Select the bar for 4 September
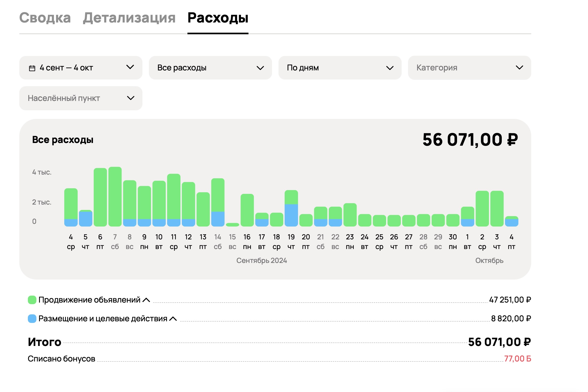588x392 pixels. [x=71, y=208]
